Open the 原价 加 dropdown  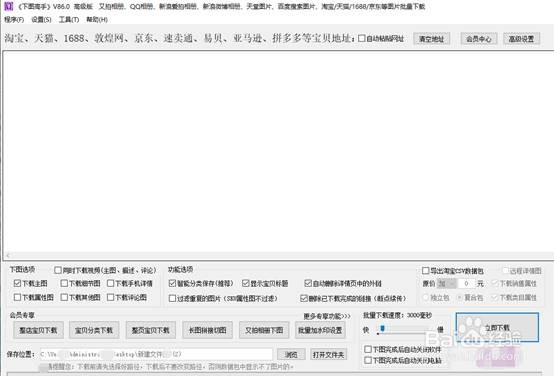pos(447,283)
